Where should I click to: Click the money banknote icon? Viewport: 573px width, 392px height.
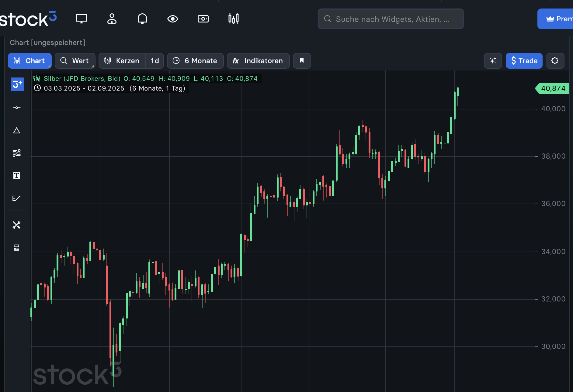(203, 19)
